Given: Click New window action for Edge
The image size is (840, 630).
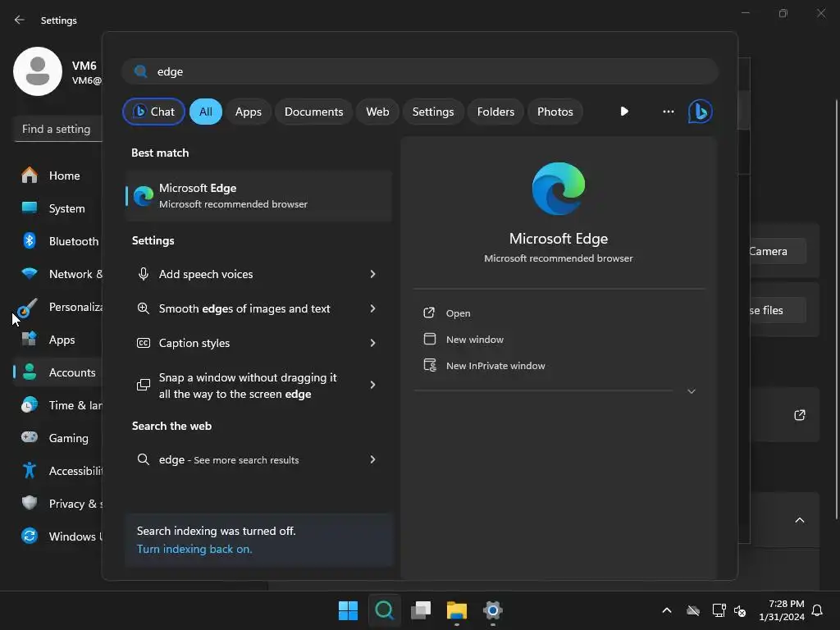Looking at the screenshot, I should (x=475, y=339).
